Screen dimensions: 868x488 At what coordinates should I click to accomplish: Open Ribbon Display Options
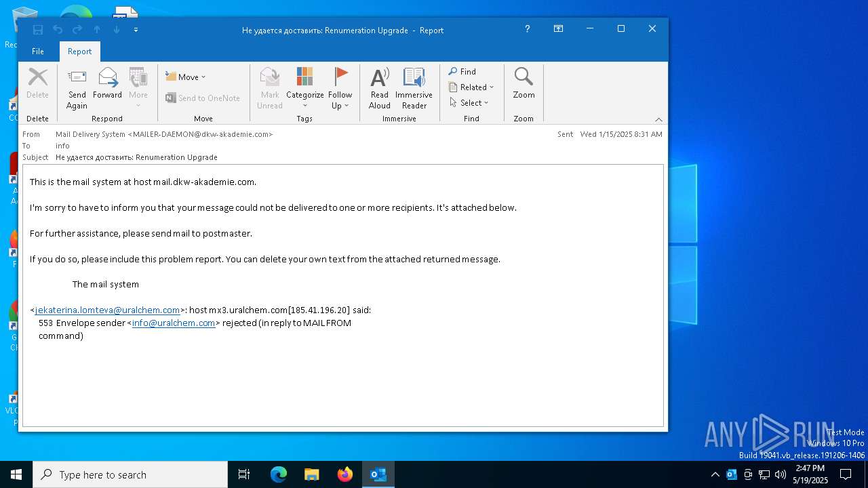tap(558, 29)
